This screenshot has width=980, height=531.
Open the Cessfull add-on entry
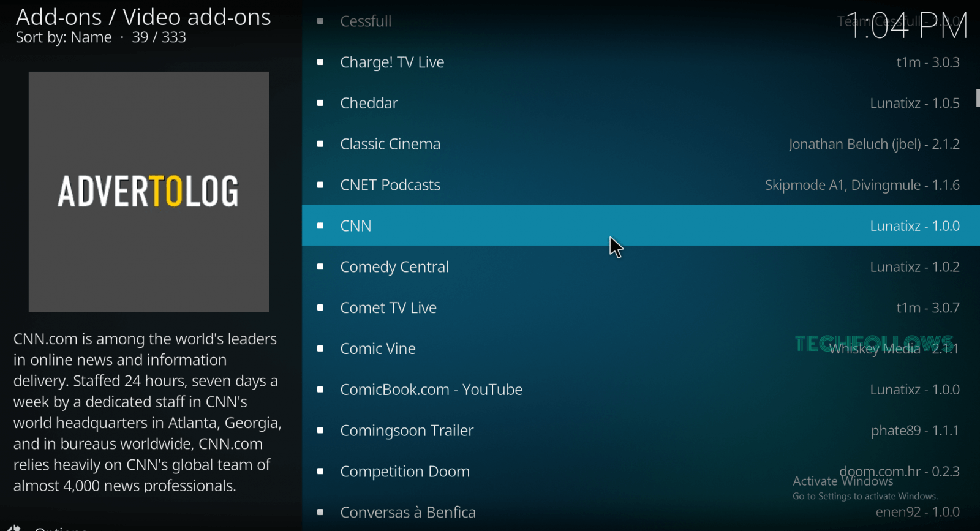pyautogui.click(x=641, y=21)
